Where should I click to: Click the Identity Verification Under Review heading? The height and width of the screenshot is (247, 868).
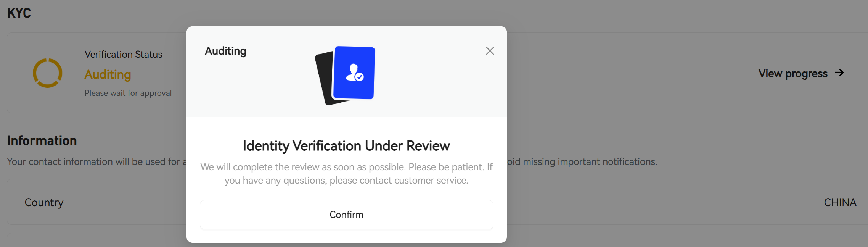[x=346, y=146]
